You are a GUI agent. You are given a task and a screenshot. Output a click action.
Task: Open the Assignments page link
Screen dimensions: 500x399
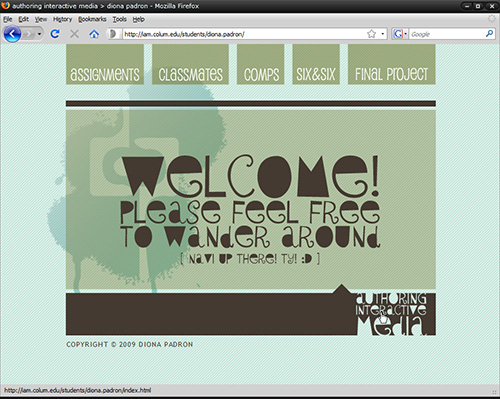click(105, 64)
